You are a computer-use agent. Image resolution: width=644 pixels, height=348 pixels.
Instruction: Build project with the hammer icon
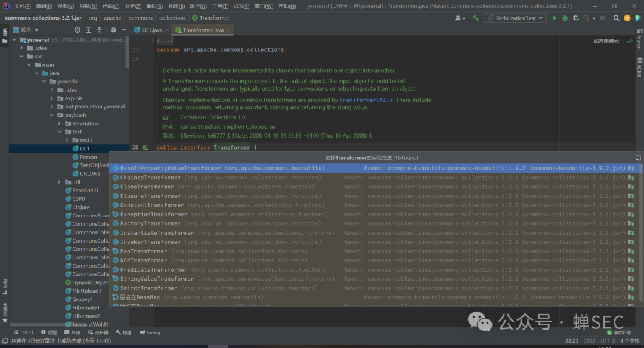[475, 18]
